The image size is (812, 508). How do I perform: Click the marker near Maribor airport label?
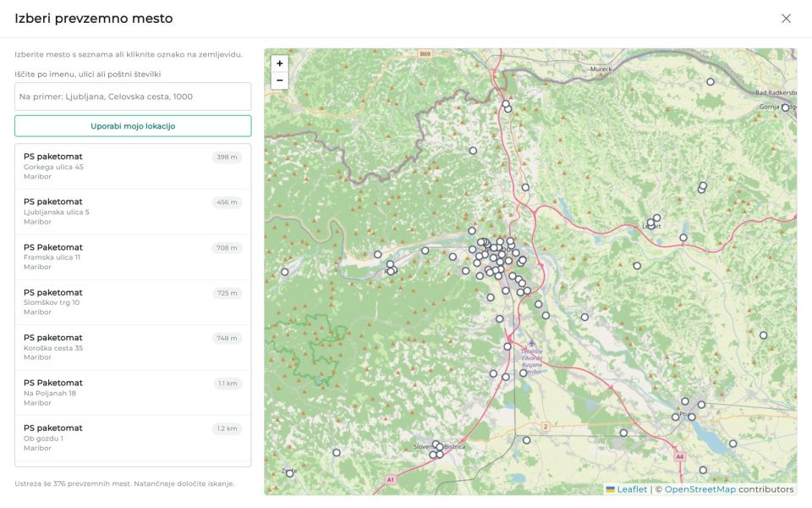click(x=524, y=373)
